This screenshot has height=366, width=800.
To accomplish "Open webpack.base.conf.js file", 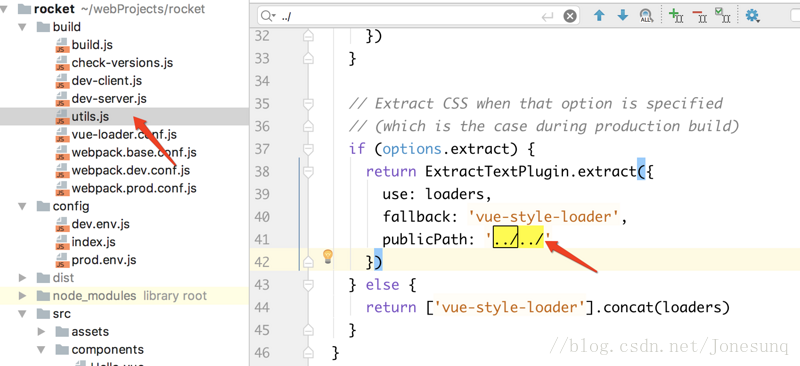I will pyautogui.click(x=134, y=152).
